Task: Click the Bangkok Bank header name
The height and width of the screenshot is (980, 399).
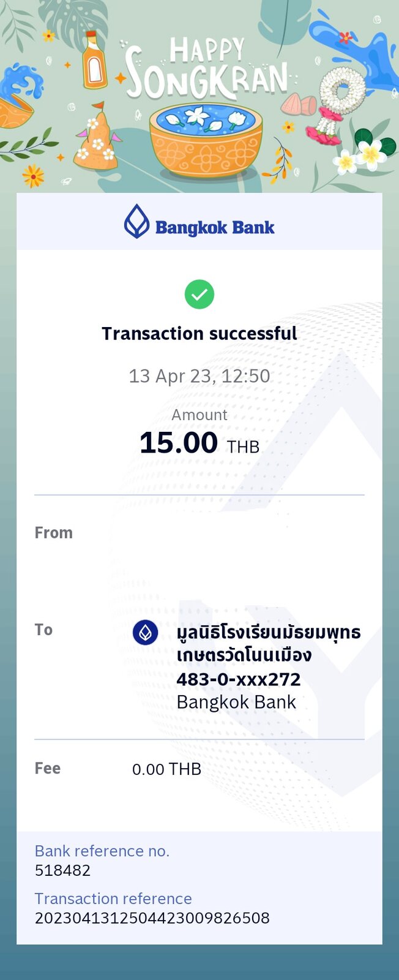Action: tap(215, 228)
